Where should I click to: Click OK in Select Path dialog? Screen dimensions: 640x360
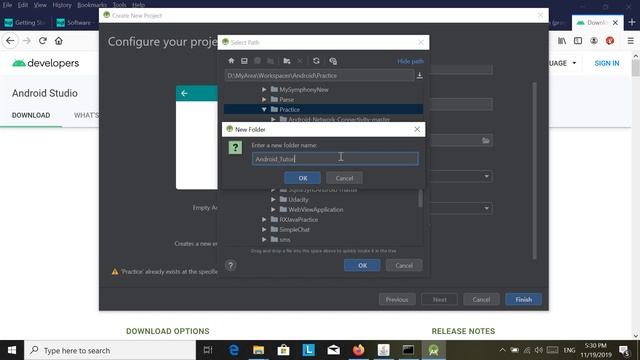(362, 265)
